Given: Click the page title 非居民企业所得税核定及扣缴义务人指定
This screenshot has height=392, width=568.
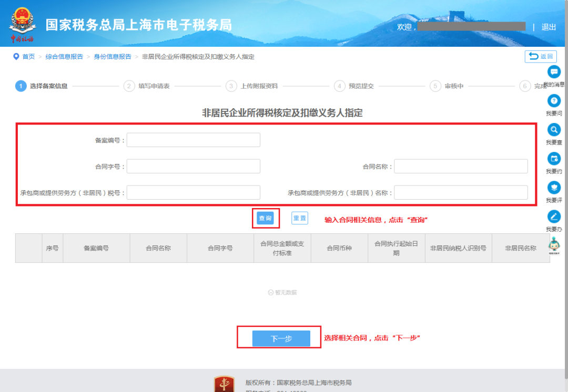Looking at the screenshot, I should coord(282,113).
